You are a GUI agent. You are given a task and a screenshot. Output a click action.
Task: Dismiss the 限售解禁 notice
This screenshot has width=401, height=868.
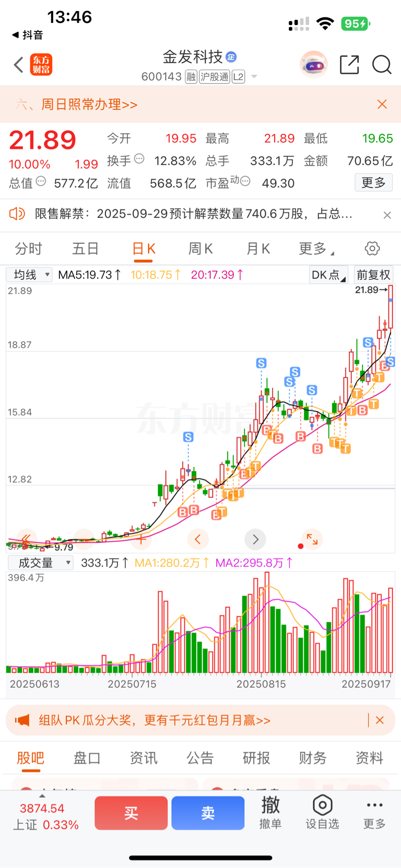387,215
